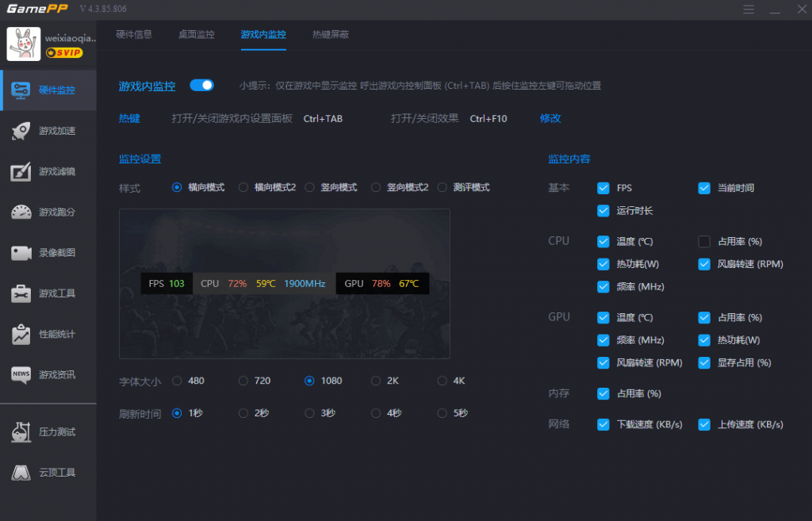
Task: Uncheck GPU 风扇转速 (RPM) checkbox
Action: [603, 363]
